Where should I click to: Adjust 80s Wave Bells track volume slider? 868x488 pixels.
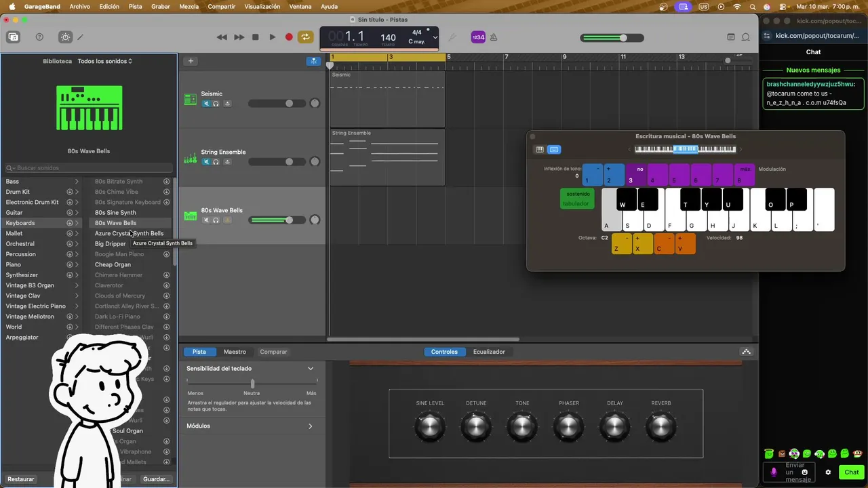coord(277,220)
